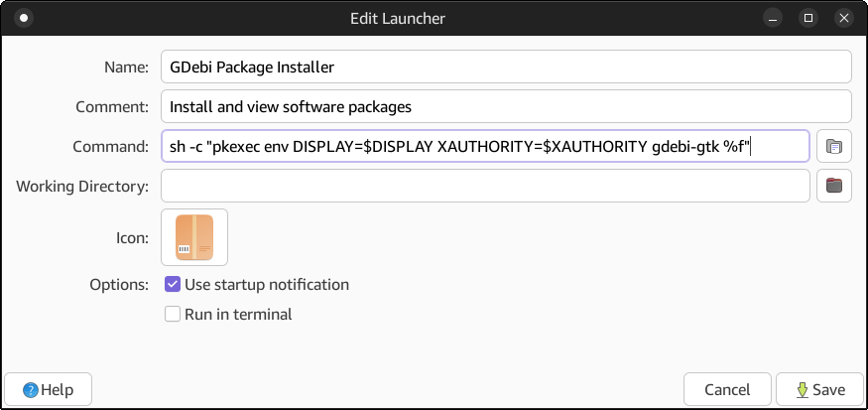Image resolution: width=868 pixels, height=410 pixels.
Task: Place cursor in the Command field
Action: coord(485,146)
